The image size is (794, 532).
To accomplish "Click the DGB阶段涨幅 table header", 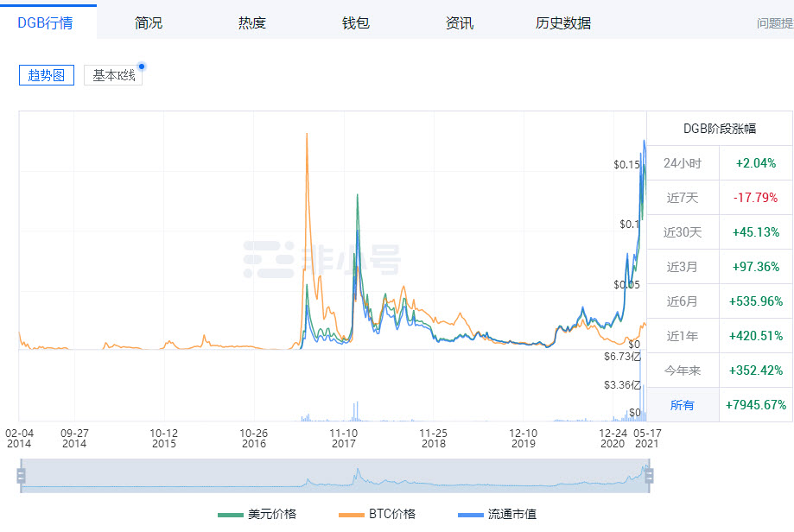I will [x=720, y=129].
